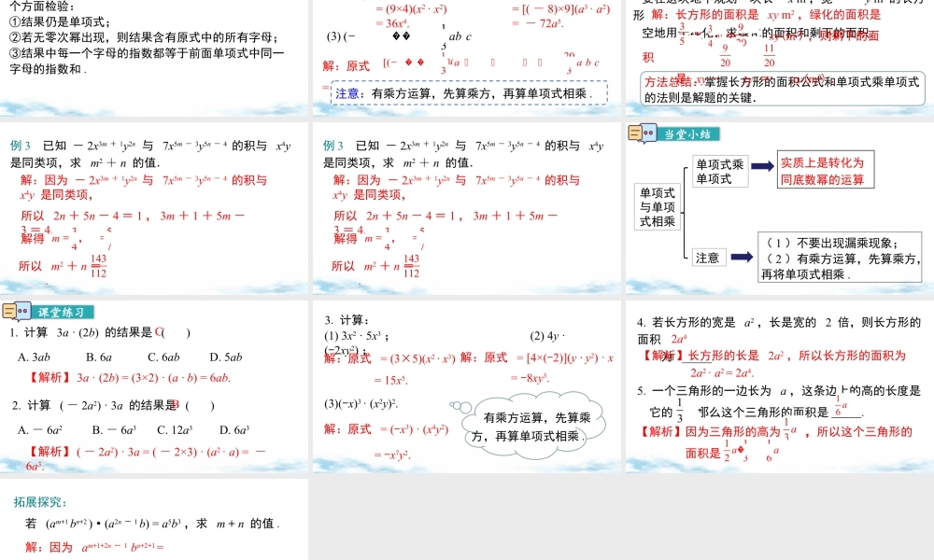Click the 注意 label box in the summary diagram
Screen dimensions: 934x560
click(708, 258)
